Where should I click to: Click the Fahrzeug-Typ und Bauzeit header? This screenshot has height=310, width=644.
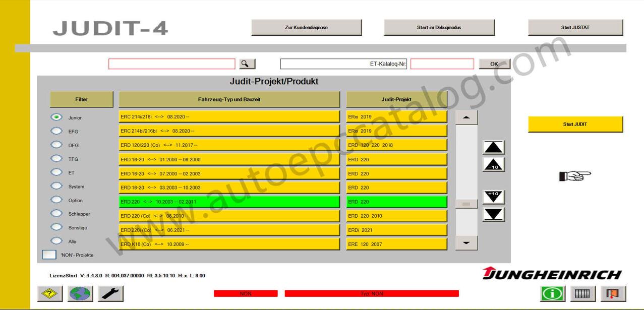point(229,99)
